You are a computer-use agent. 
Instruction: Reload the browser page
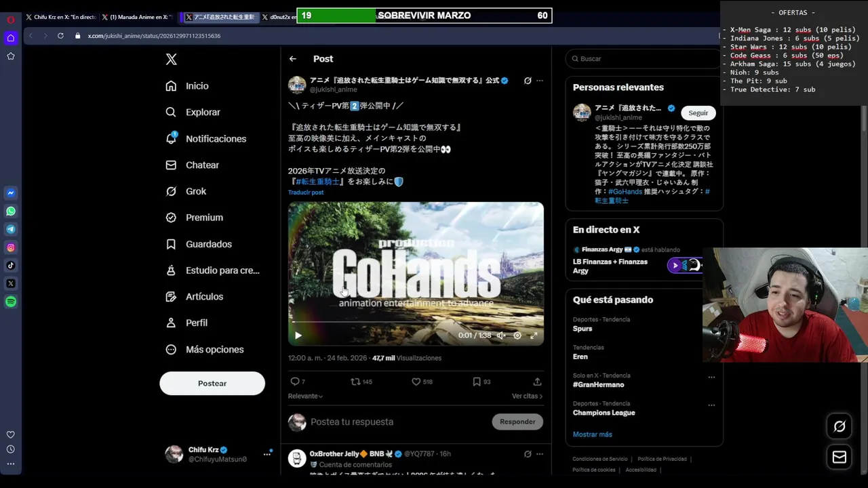click(60, 36)
